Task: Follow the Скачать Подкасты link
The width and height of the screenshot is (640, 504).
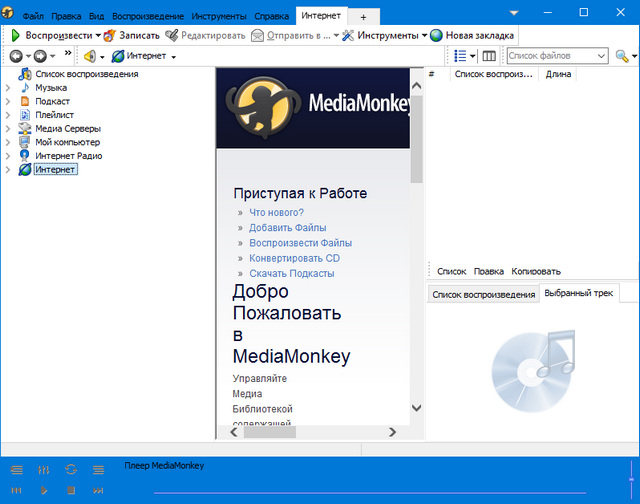Action: (291, 273)
